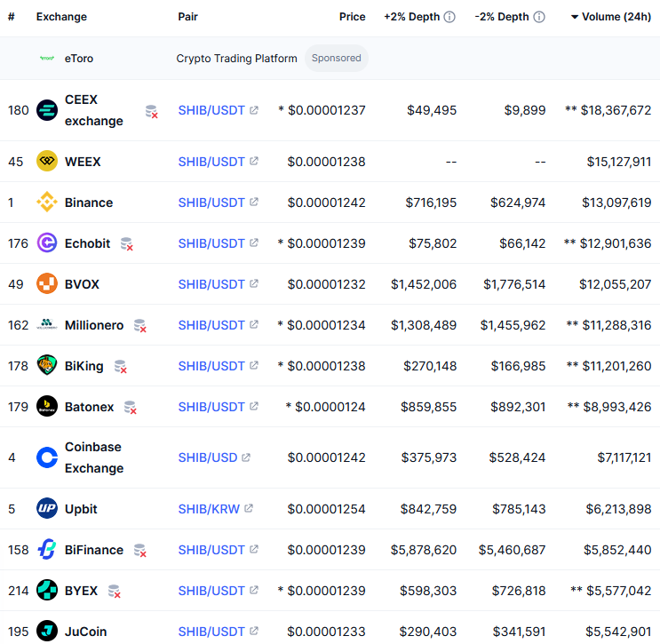Sort table by Exchange column header
Viewport: 660px width, 644px height.
(x=61, y=17)
